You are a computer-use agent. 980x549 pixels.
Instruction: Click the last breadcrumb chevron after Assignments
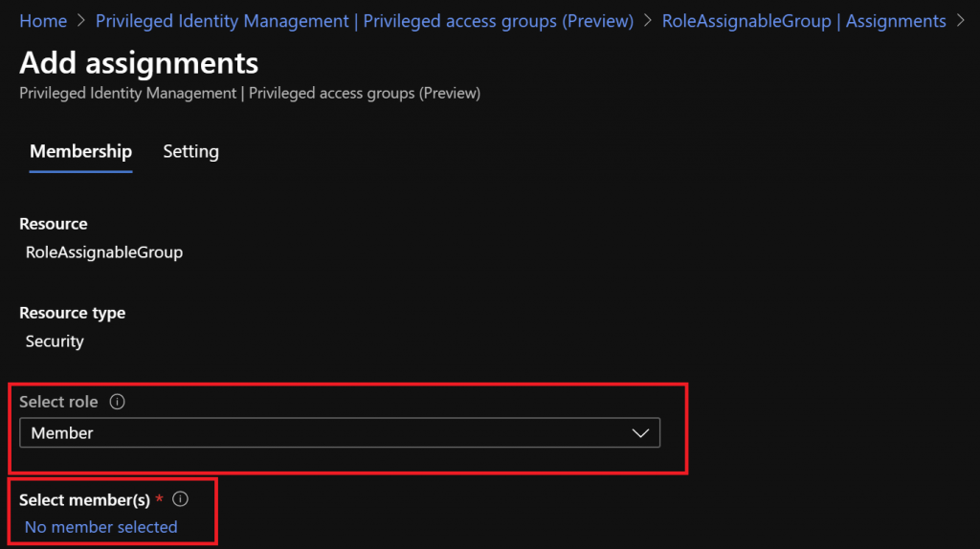coord(961,21)
